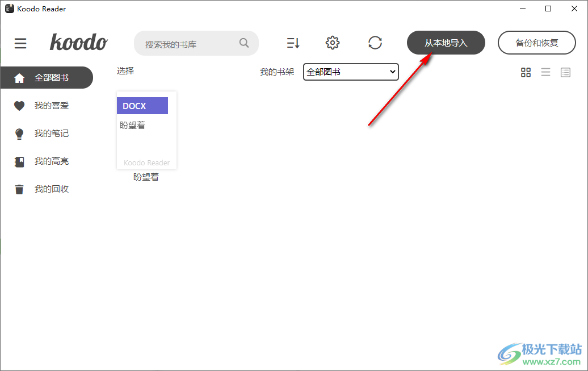Maximize the Koodo Reader window
Screen dimensions: 588x371
coord(548,9)
